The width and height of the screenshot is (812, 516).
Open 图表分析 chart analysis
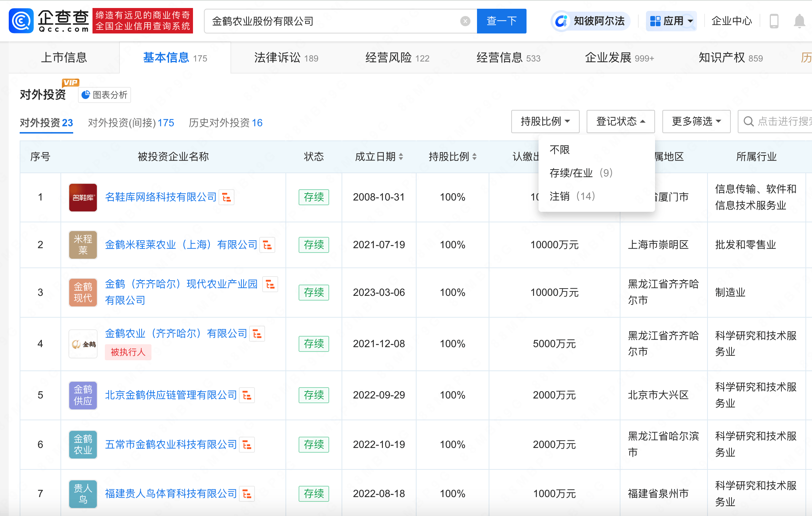tap(105, 95)
